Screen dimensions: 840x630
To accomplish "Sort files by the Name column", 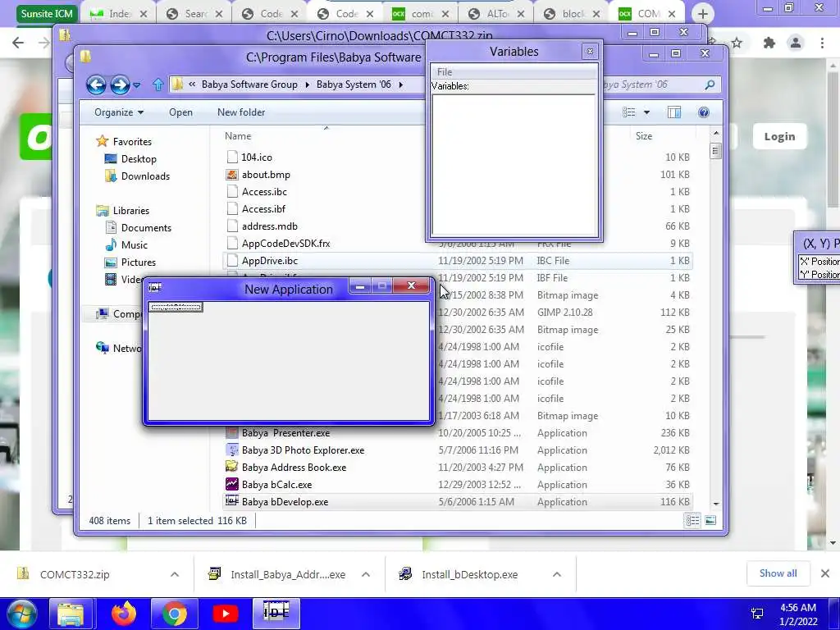I will 238,136.
